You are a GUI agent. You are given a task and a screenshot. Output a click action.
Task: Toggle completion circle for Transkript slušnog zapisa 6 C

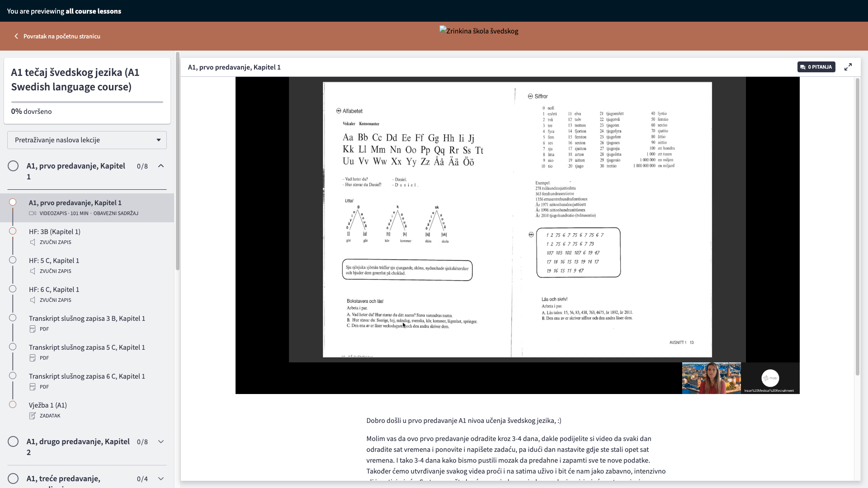click(x=13, y=375)
